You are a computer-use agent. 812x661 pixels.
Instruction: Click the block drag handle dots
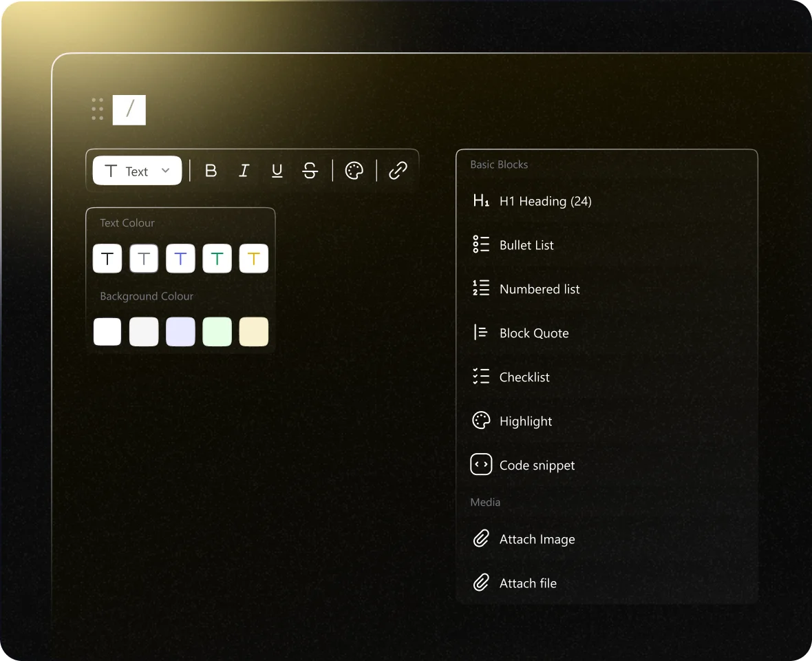coord(98,109)
